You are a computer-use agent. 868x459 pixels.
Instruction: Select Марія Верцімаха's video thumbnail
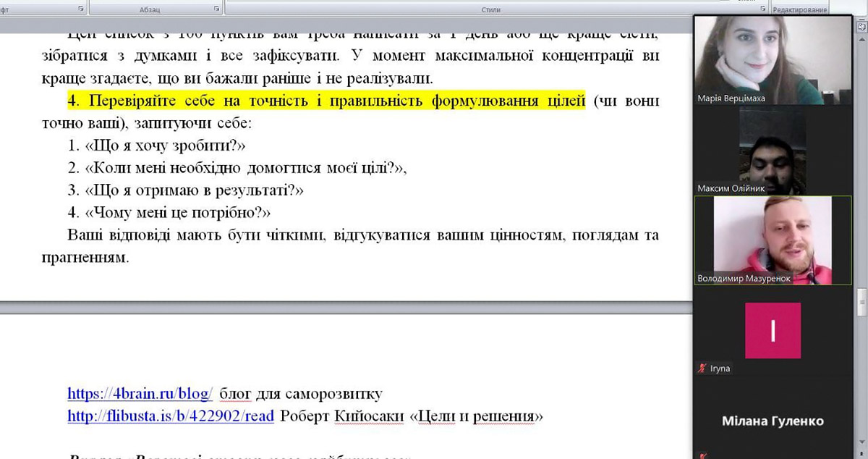point(773,60)
